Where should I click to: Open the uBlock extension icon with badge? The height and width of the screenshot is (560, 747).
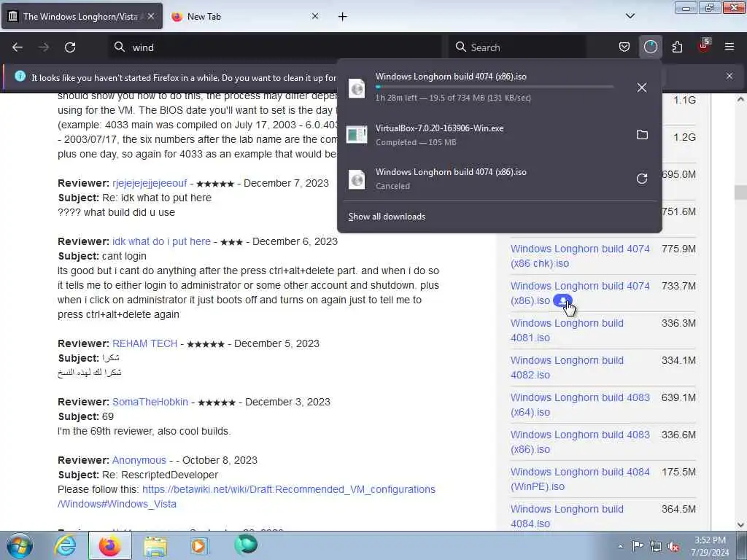pos(704,46)
